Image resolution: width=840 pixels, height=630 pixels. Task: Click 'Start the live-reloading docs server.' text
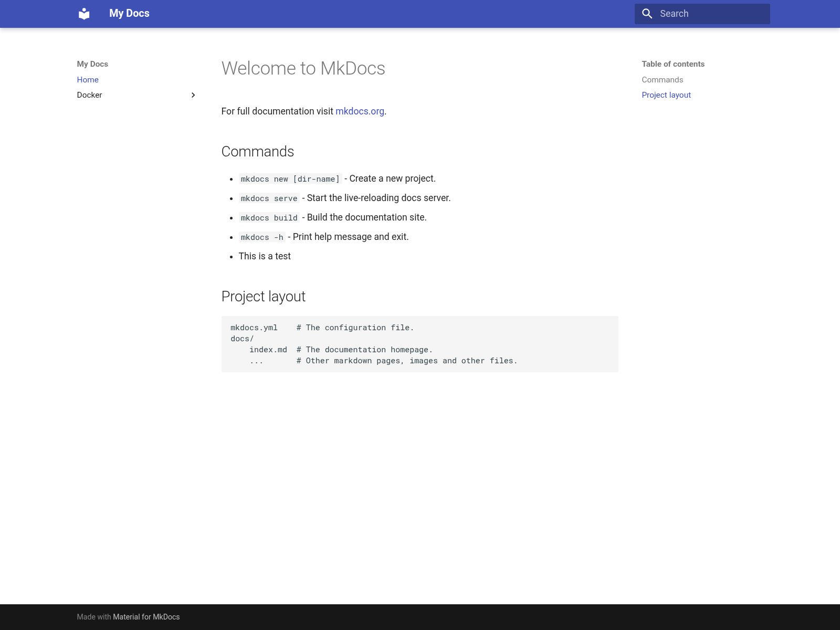tap(379, 198)
